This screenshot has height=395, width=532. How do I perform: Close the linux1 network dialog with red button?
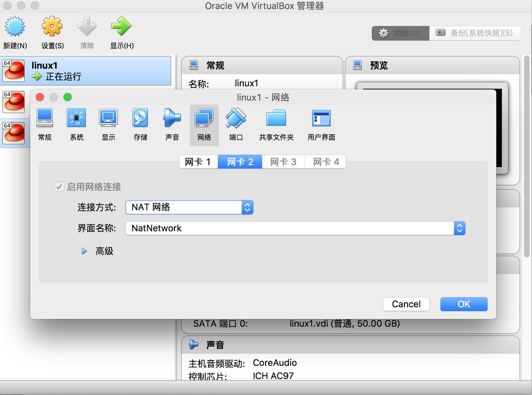pyautogui.click(x=40, y=97)
